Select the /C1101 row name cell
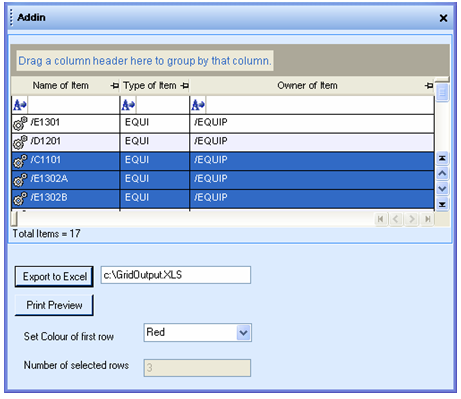Image resolution: width=461 pixels, height=399 pixels. tap(66, 161)
